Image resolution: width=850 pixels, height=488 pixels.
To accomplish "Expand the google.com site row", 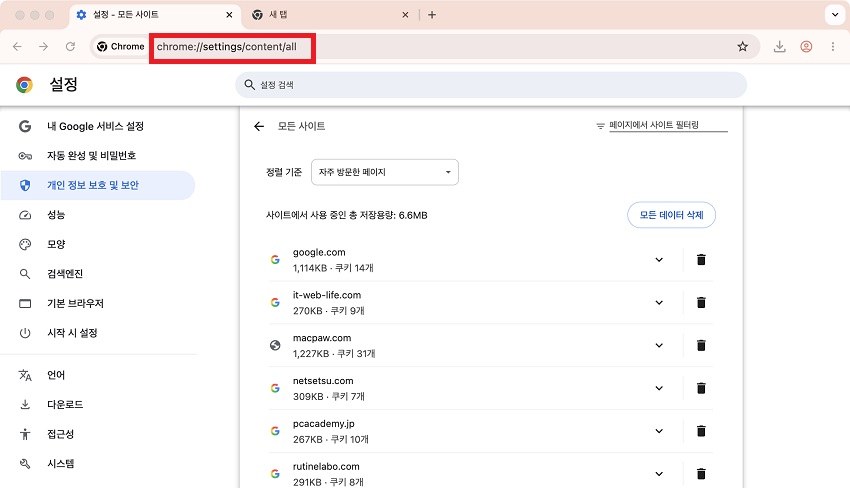I will click(x=659, y=260).
